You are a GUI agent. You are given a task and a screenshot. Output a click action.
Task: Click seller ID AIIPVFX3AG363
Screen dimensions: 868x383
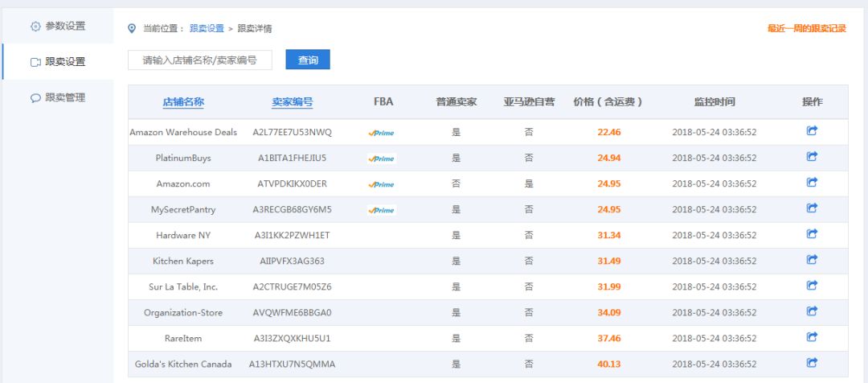click(x=293, y=261)
